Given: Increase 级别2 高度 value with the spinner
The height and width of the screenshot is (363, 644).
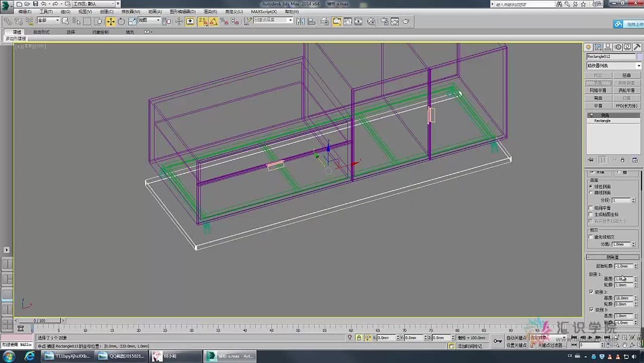Looking at the screenshot, I should [x=636, y=298].
